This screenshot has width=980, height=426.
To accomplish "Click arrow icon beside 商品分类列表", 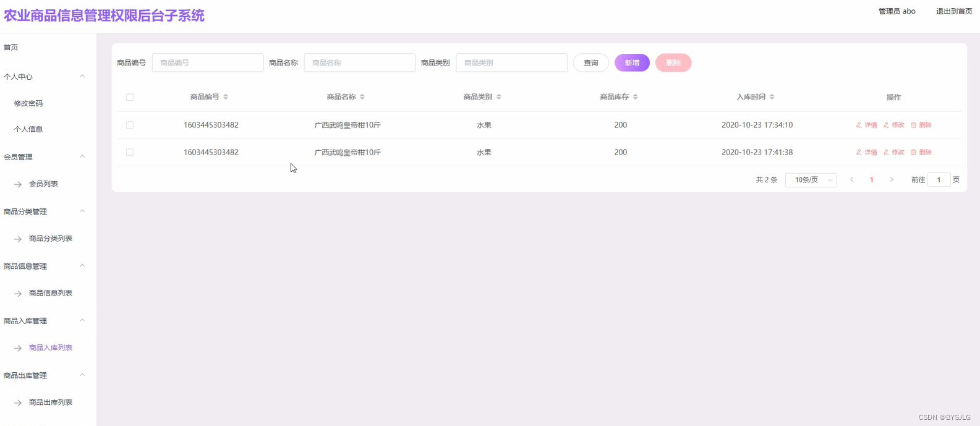I will coord(18,239).
